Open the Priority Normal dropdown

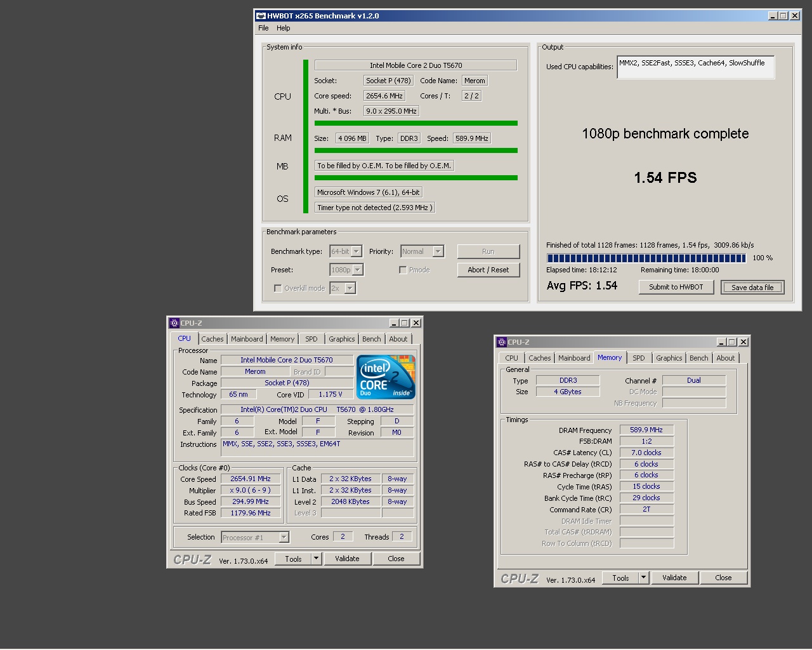coord(438,251)
